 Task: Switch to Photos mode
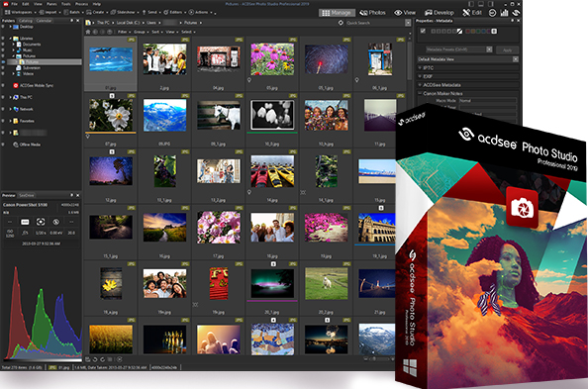[x=372, y=13]
